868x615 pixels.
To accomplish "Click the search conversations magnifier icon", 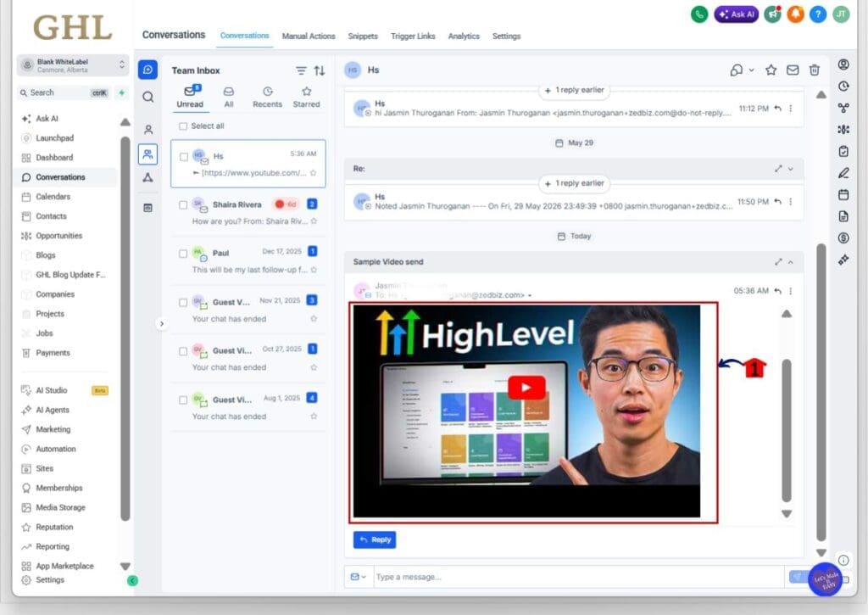I will click(147, 97).
